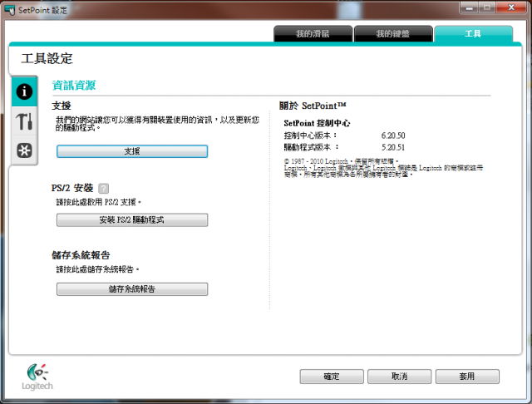Open the asterisk-star sidebar icon

click(x=24, y=150)
